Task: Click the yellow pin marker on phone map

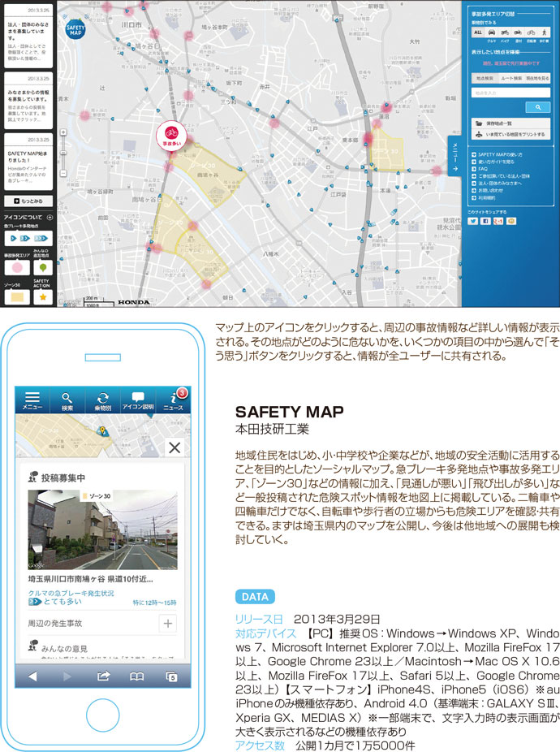Action: (101, 430)
